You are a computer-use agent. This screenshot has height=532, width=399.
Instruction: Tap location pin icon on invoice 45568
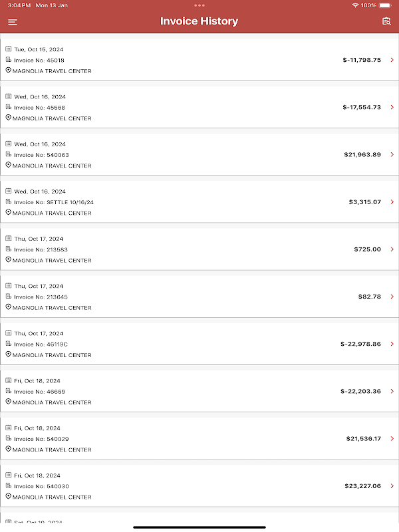point(9,118)
